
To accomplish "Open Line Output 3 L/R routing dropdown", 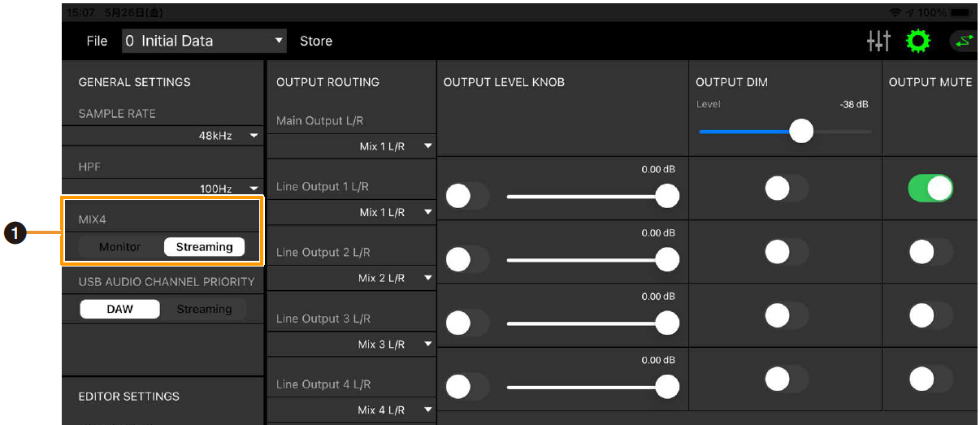I will click(x=394, y=345).
